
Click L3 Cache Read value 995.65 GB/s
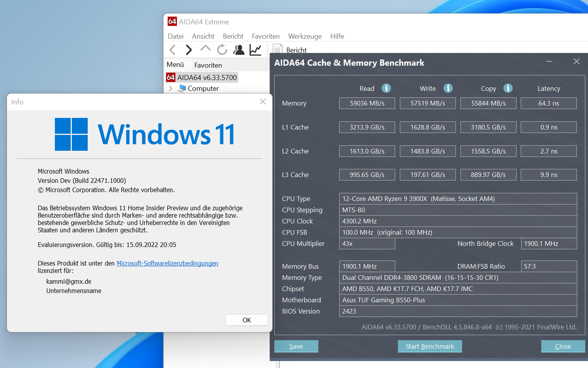367,175
